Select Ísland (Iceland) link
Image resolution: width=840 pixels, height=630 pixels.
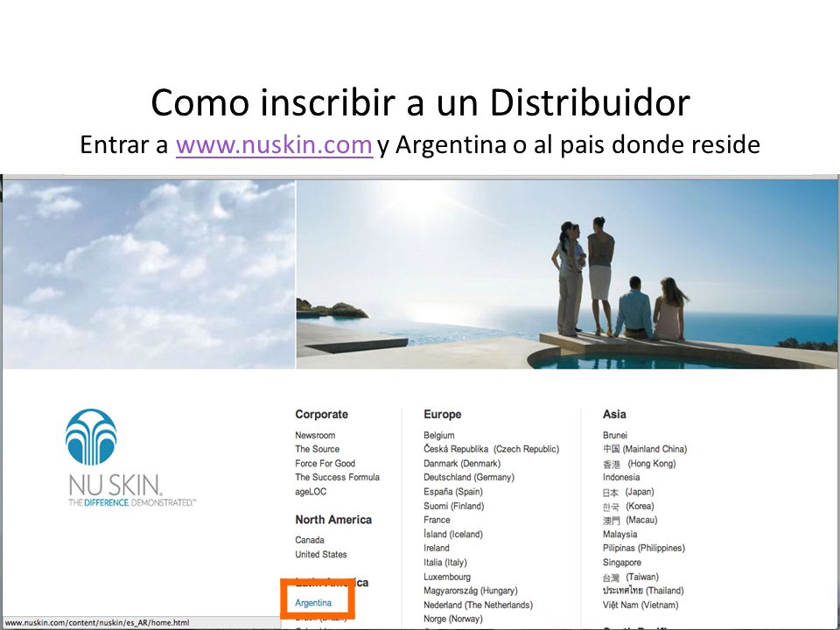click(453, 534)
